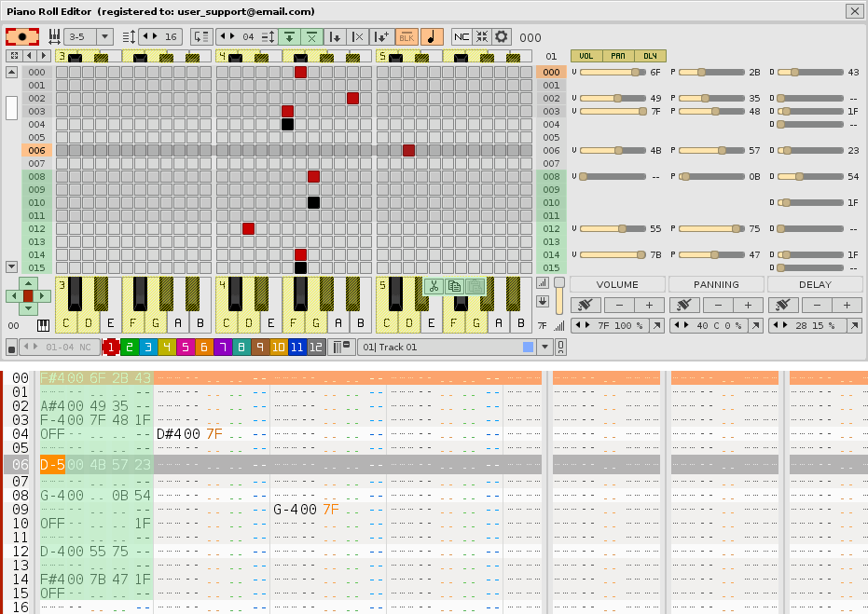The width and height of the screenshot is (868, 614).
Task: Toggle the orange music note button
Action: 432,36
